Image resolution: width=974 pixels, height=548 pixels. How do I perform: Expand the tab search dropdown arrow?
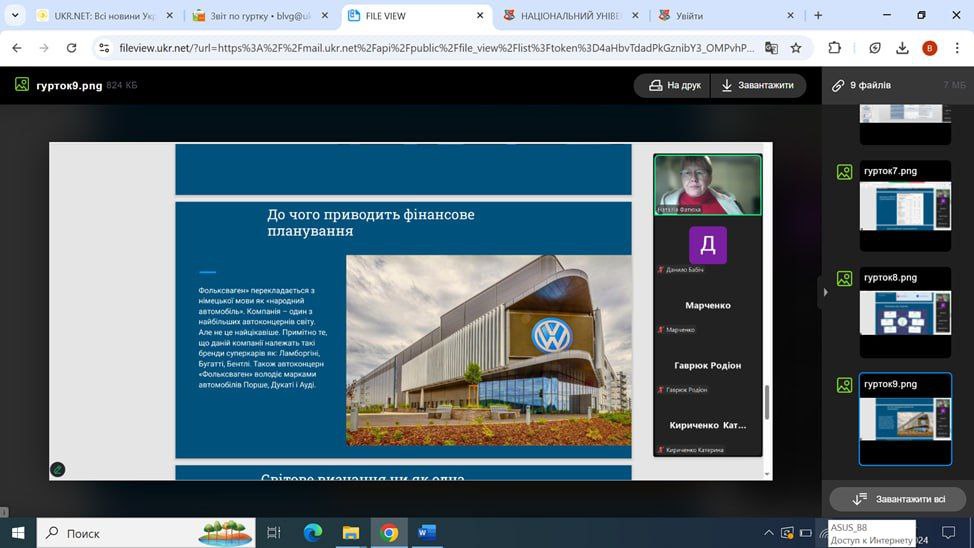pyautogui.click(x=15, y=16)
